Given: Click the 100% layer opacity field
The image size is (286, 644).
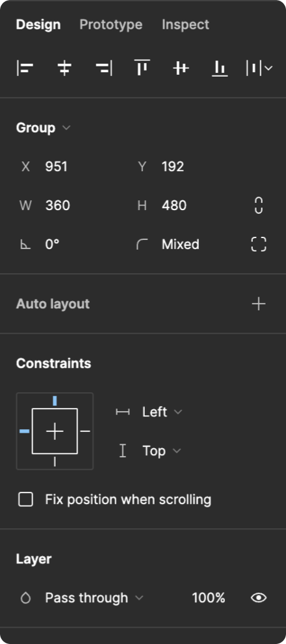Looking at the screenshot, I should 209,598.
